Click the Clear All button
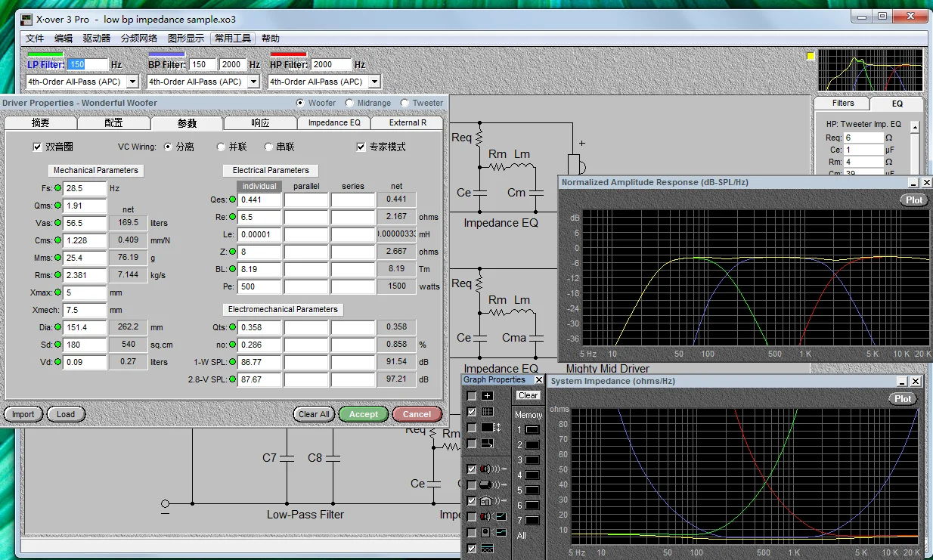This screenshot has height=560, width=933. [x=314, y=414]
